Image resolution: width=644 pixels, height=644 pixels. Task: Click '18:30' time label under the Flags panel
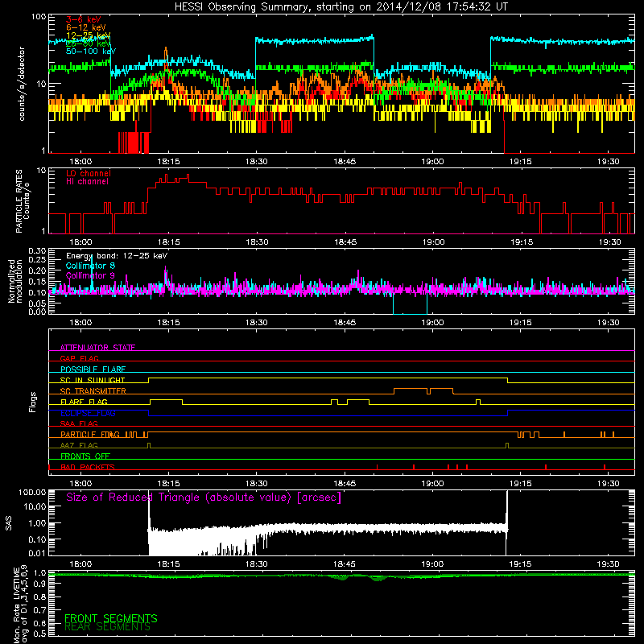point(257,484)
